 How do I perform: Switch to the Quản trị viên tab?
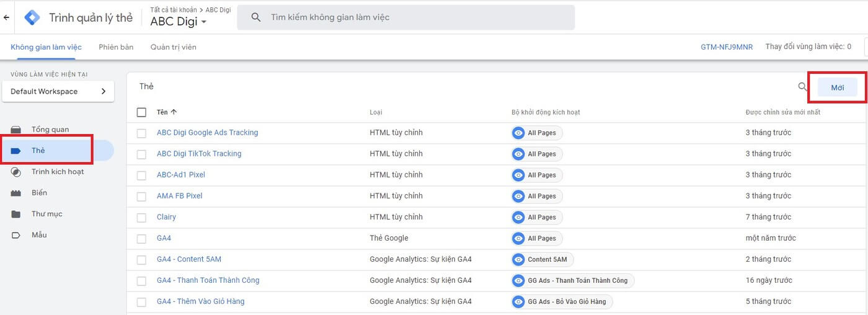pos(174,47)
